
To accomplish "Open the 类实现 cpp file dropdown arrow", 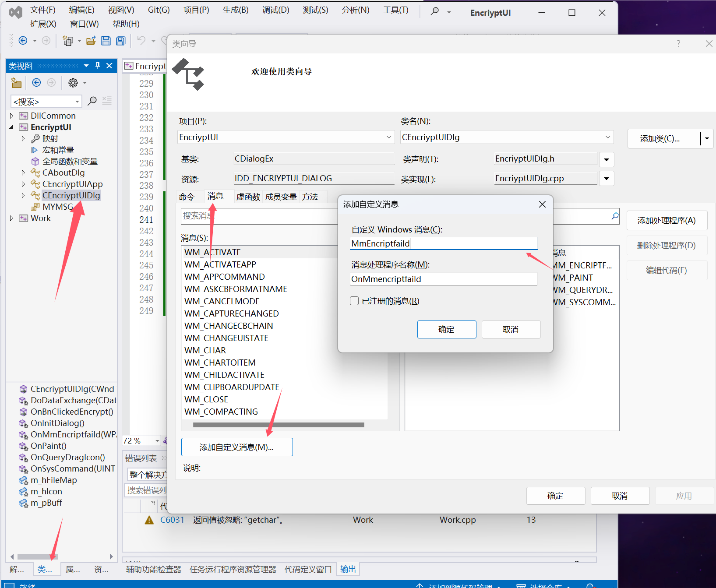I will (607, 179).
